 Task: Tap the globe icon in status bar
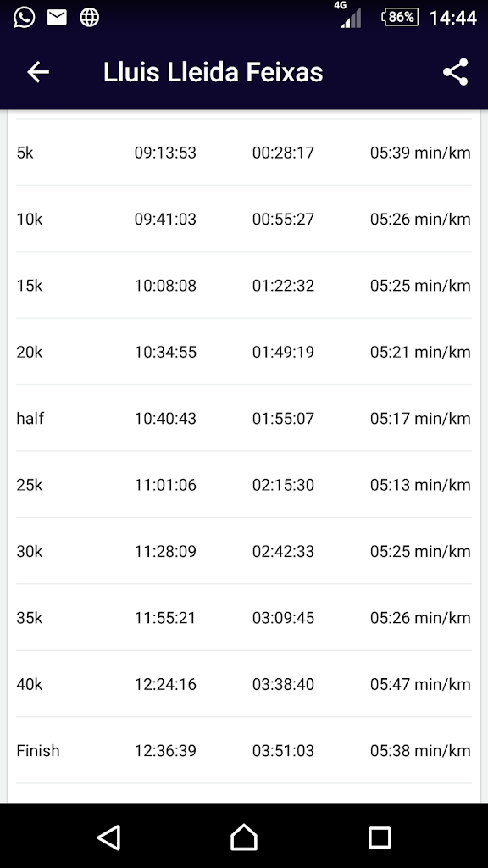[x=89, y=18]
